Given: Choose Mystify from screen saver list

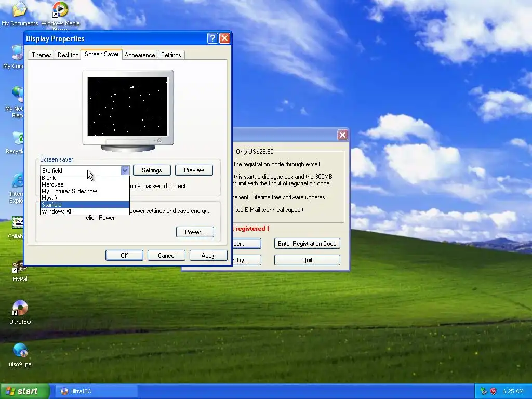Looking at the screenshot, I should pyautogui.click(x=85, y=198).
